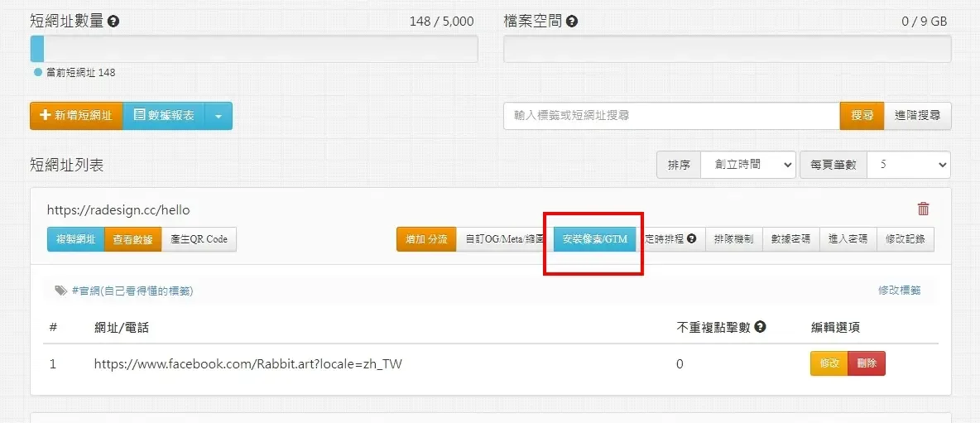This screenshot has width=980, height=423.
Task: Click the red trash icon for radesign.cc/hello
Action: coord(923,209)
